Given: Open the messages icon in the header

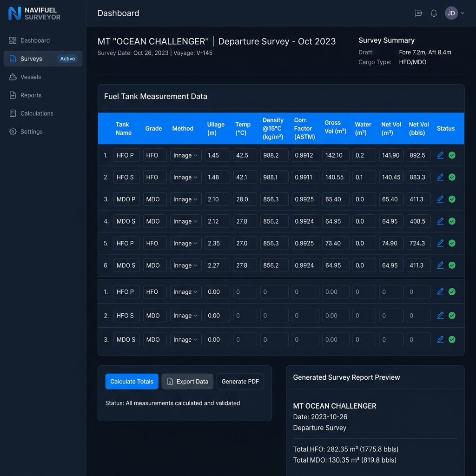Looking at the screenshot, I should click(x=418, y=13).
